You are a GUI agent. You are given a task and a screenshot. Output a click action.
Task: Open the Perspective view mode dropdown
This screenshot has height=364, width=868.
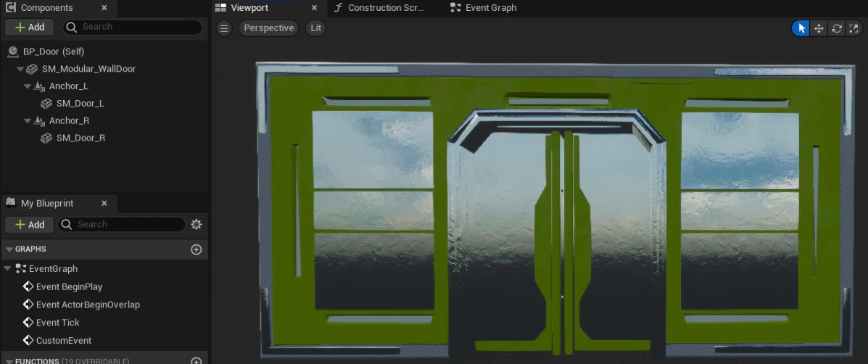point(269,28)
